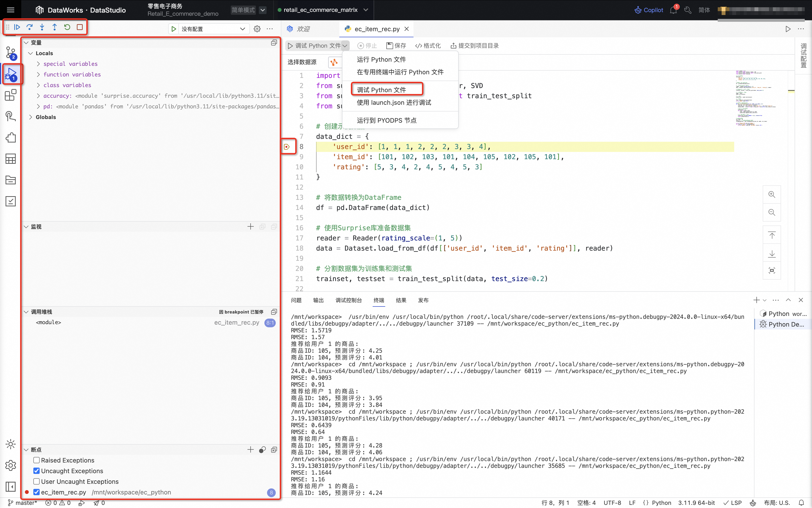
Task: Enable Raised Exceptions breakpoint
Action: point(36,460)
